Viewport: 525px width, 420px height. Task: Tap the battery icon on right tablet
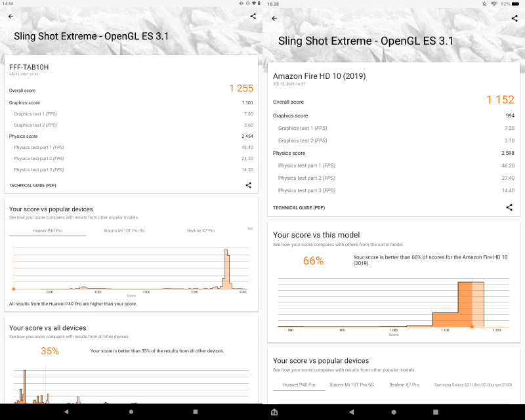coord(516,4)
